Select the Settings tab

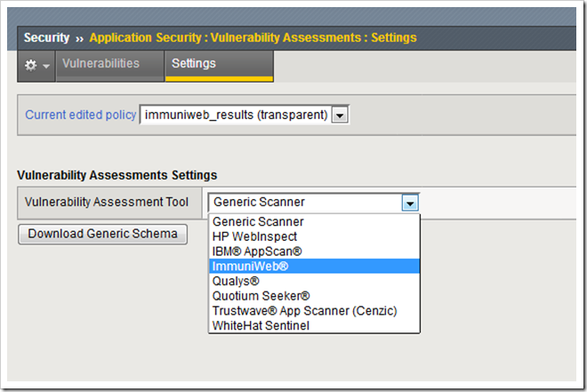[x=193, y=64]
